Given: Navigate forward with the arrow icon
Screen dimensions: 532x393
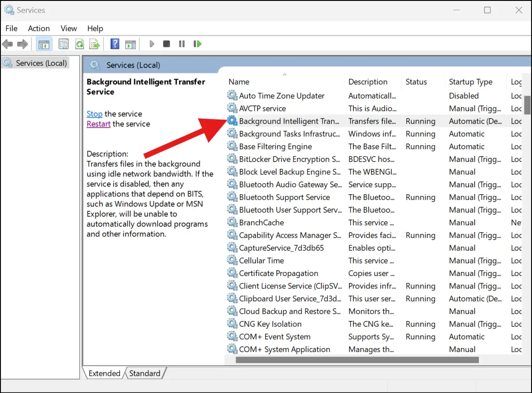Looking at the screenshot, I should tap(22, 44).
